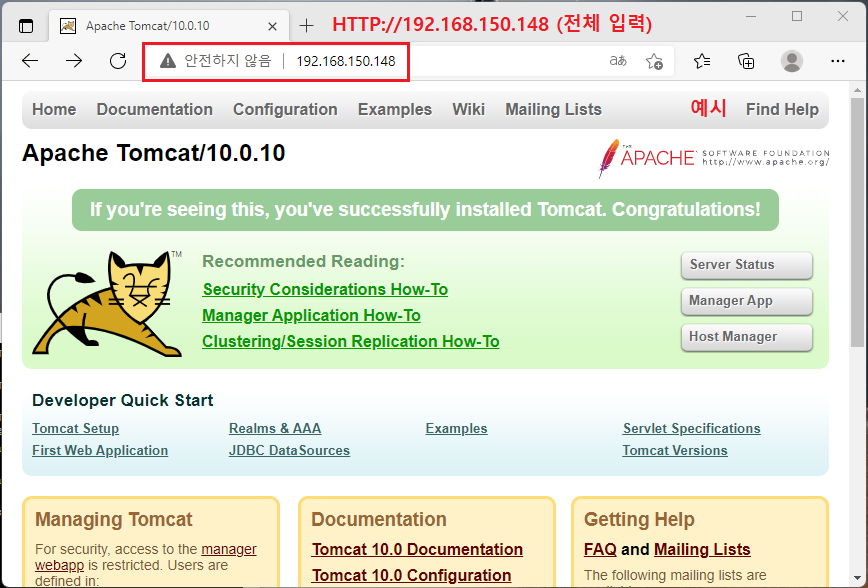The height and width of the screenshot is (588, 868).
Task: Open Documentation in navigation bar
Action: click(154, 110)
